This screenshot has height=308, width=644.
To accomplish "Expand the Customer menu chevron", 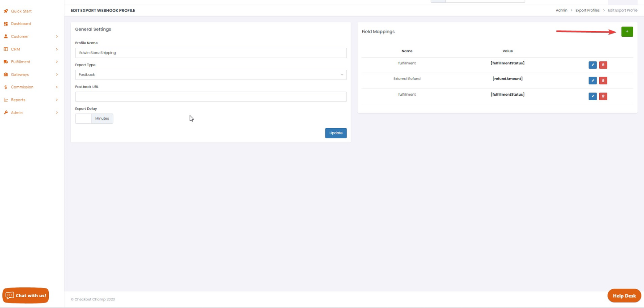I will (57, 37).
